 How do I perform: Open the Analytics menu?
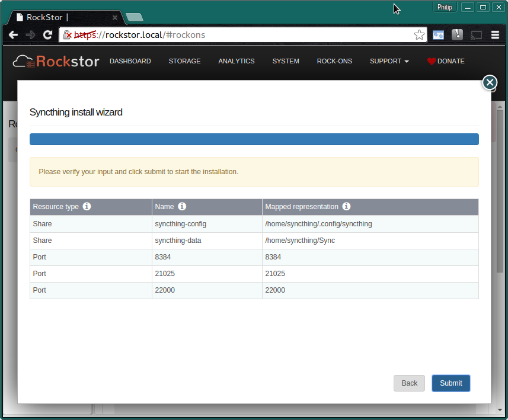coord(237,61)
